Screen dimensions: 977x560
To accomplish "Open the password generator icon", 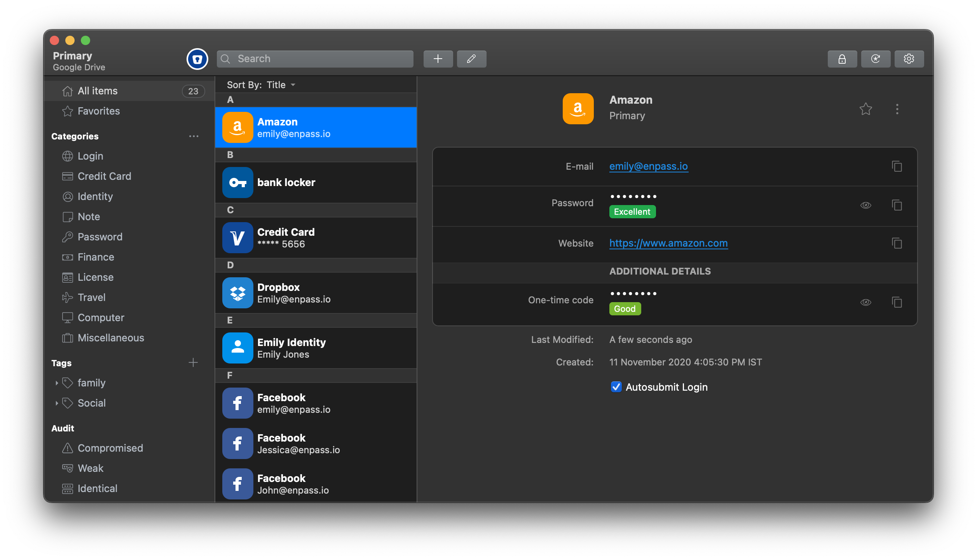I will click(875, 59).
